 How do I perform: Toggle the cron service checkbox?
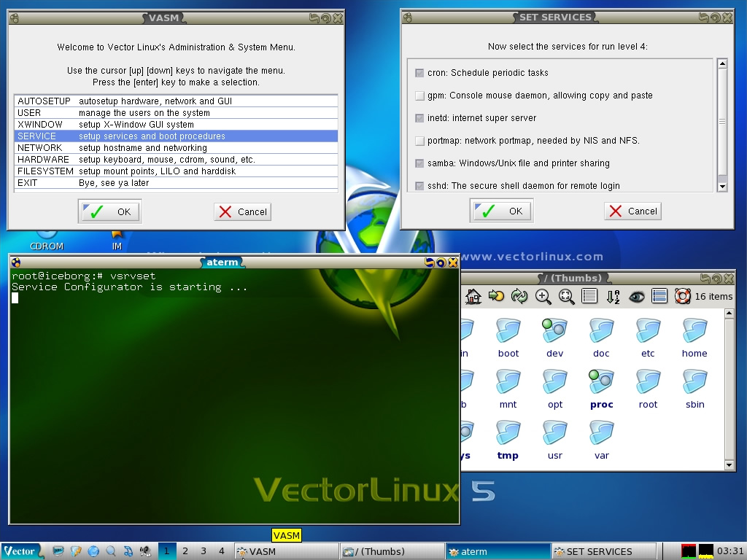pos(419,73)
